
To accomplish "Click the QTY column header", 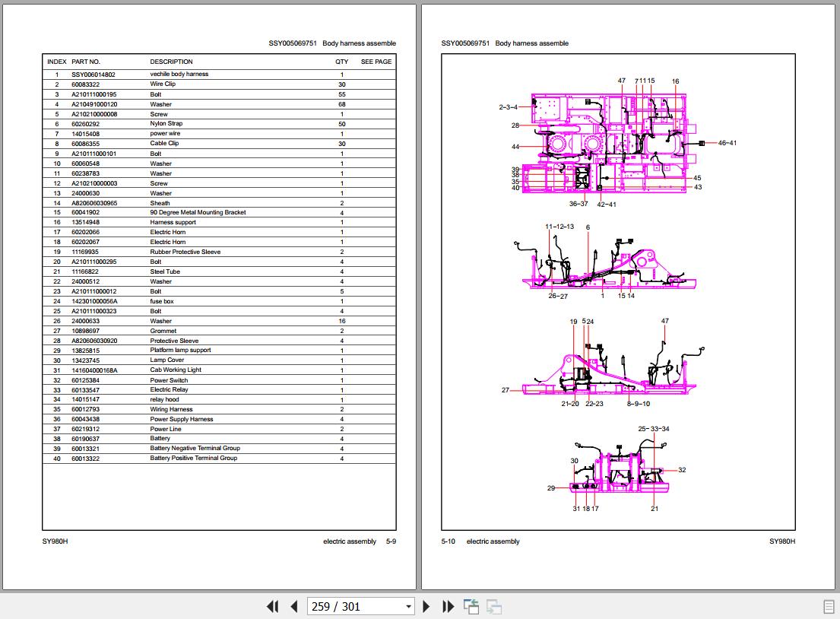I will point(342,62).
